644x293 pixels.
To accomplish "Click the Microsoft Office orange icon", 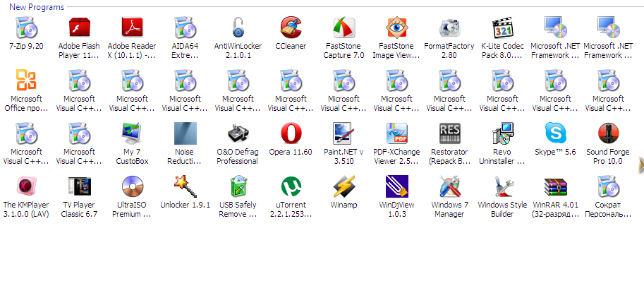I will click(26, 80).
